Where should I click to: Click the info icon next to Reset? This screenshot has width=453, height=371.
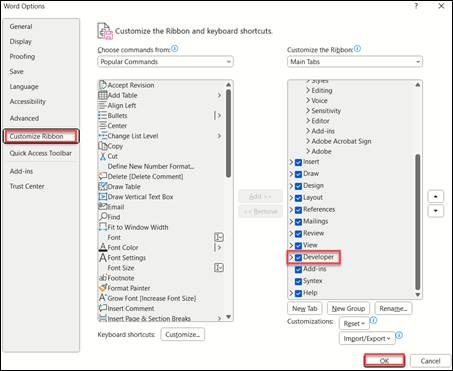point(374,320)
